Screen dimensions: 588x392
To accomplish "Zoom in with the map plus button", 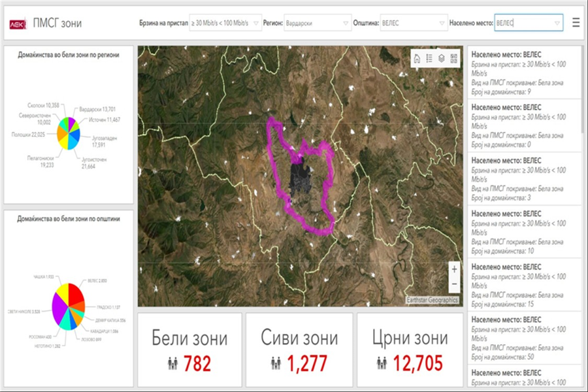I will [454, 269].
